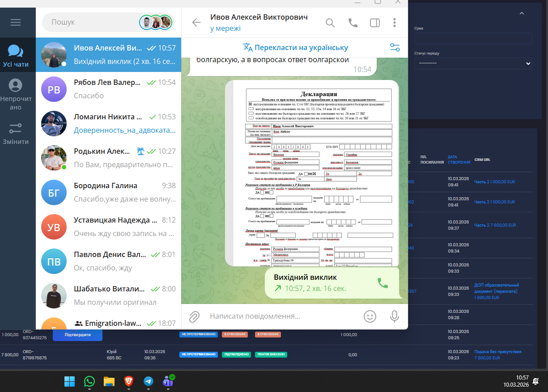Screen dimensions: 548x392
Task: Go back using the chat header arrow
Action: point(196,22)
